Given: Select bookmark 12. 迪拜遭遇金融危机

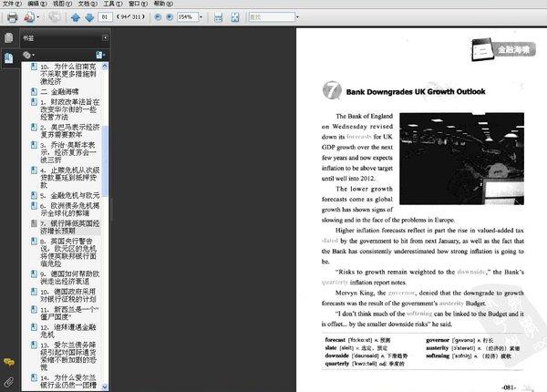Looking at the screenshot, I should (68, 331).
